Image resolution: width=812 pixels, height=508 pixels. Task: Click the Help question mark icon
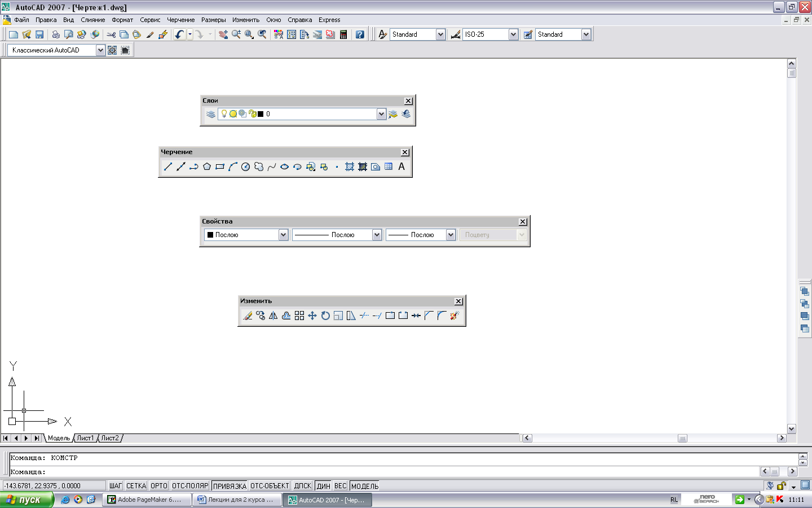[360, 34]
